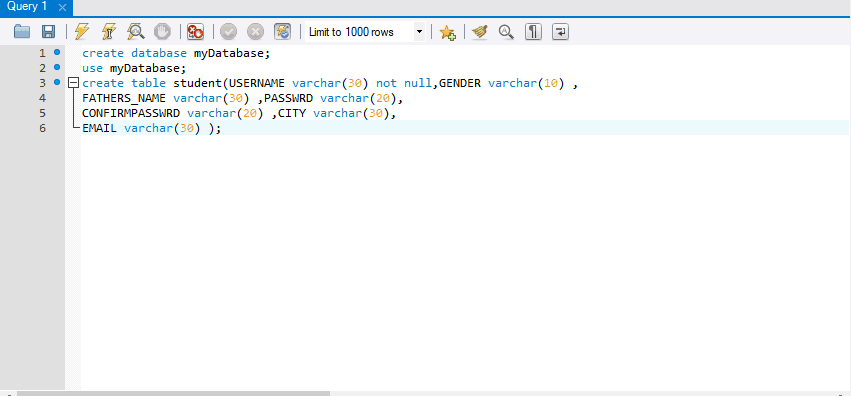This screenshot has height=396, width=851.
Task: Close the Query 1 tab
Action: (62, 8)
